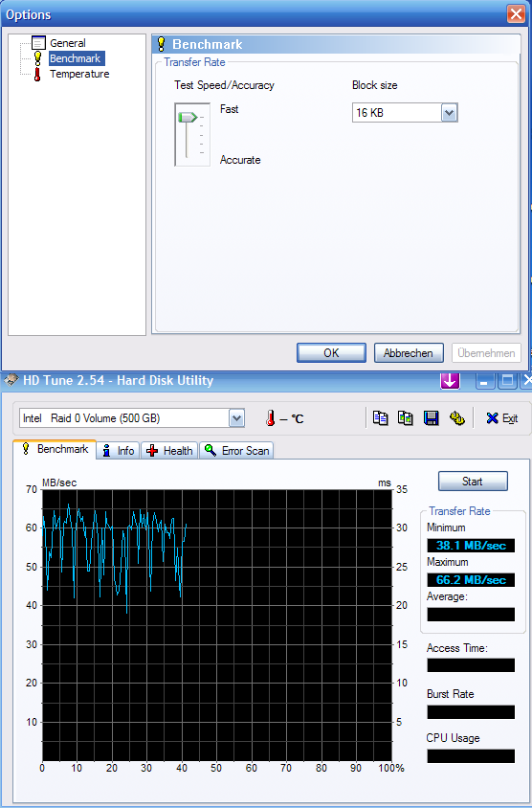Viewport: 532px width, 808px height.
Task: Click the General page icon
Action: (38, 43)
